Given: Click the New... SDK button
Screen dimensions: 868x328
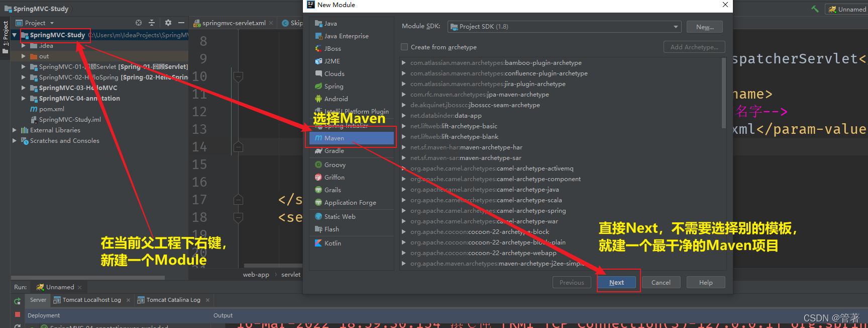Looking at the screenshot, I should point(705,27).
